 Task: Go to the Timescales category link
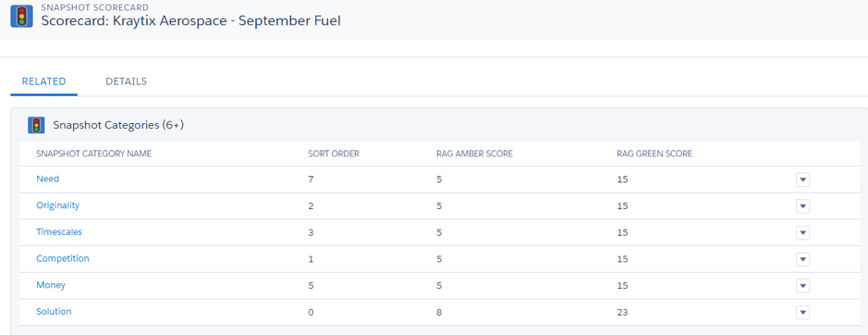[x=58, y=232]
